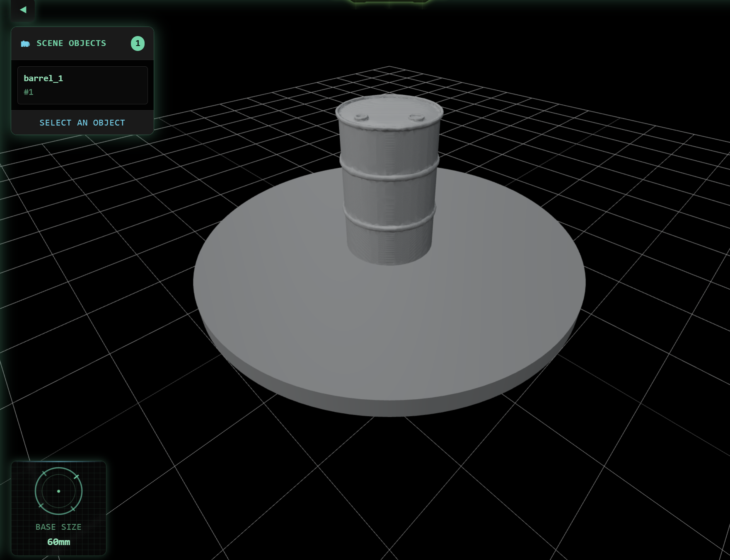Click the crosshair marks around the base circle

(x=76, y=477)
